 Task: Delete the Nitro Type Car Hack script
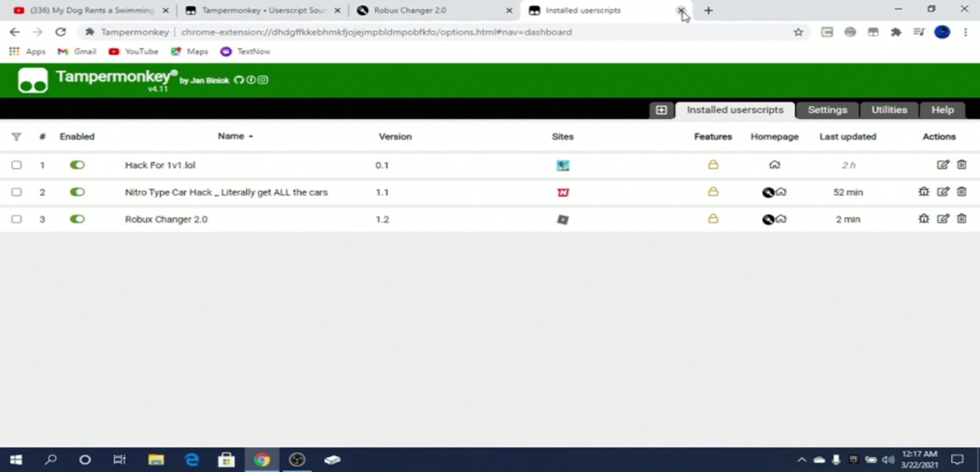pyautogui.click(x=961, y=192)
